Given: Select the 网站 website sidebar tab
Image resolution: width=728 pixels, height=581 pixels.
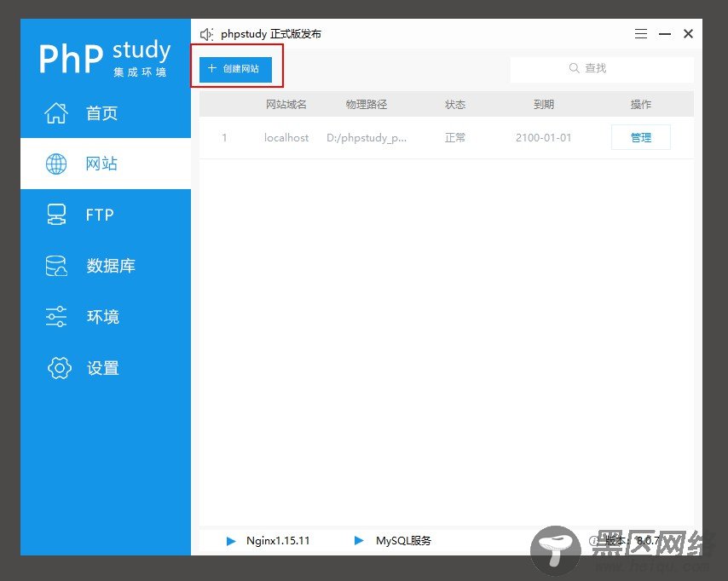Looking at the screenshot, I should (106, 164).
